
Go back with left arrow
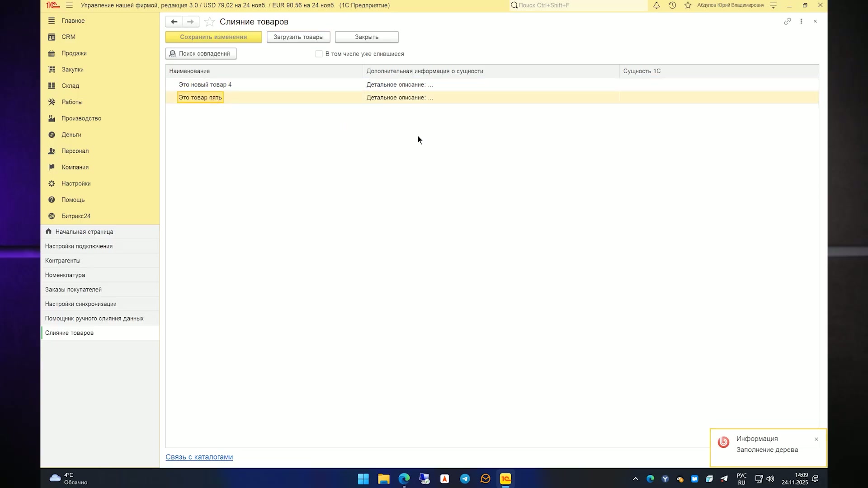pos(174,22)
